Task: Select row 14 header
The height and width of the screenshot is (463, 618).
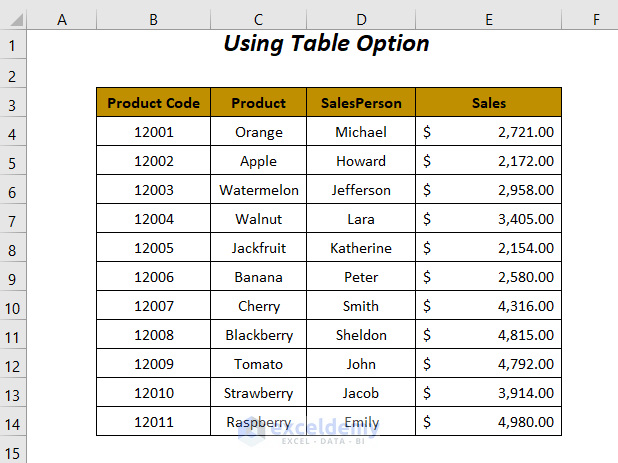Action: 13,422
